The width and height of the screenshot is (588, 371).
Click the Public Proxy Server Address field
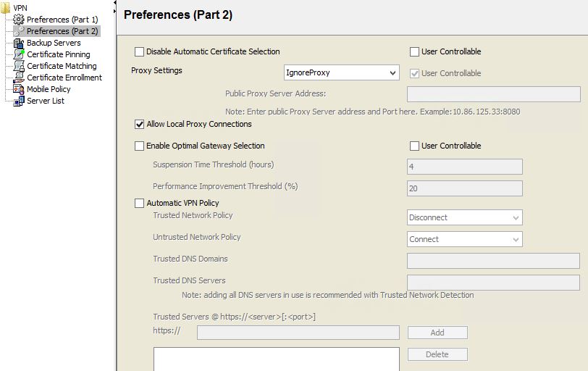494,94
